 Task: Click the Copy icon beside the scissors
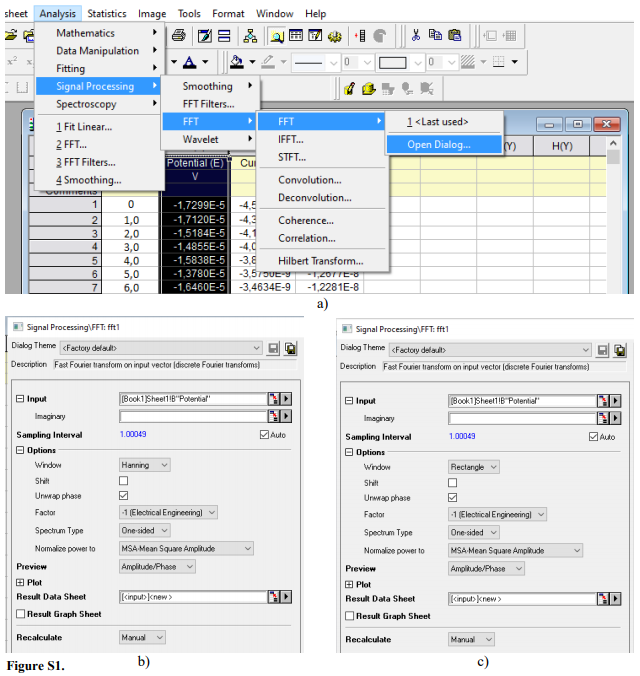(435, 35)
